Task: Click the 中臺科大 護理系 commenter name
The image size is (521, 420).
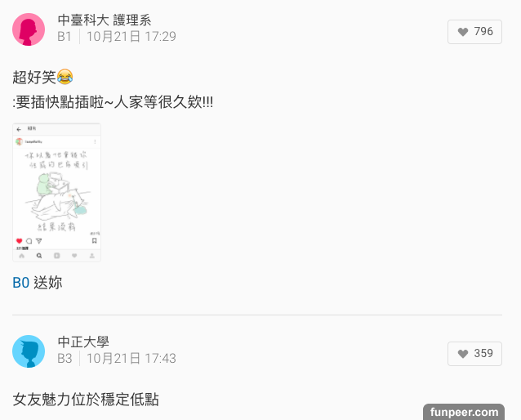Action: (x=105, y=20)
